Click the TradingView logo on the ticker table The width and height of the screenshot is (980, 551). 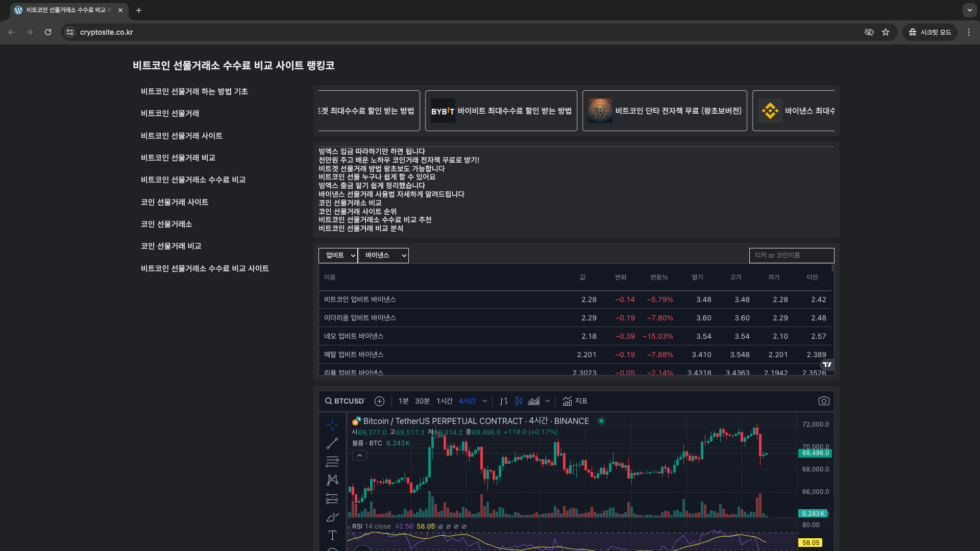point(827,365)
